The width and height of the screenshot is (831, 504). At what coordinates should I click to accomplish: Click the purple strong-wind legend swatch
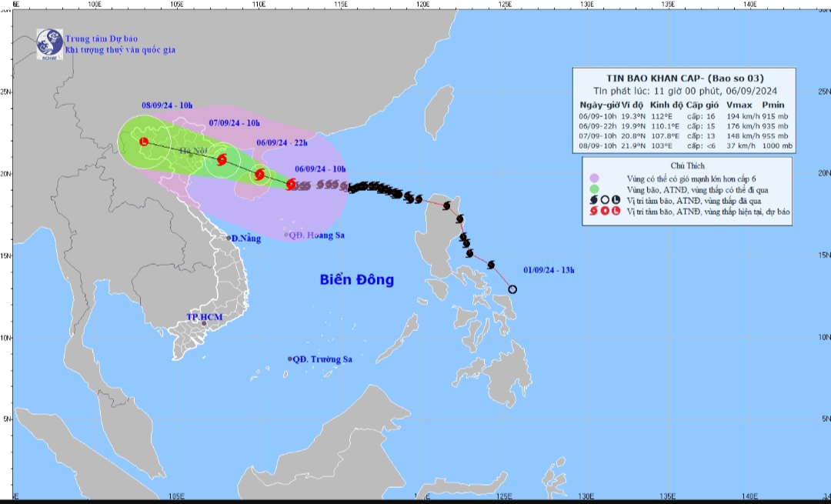pos(594,178)
